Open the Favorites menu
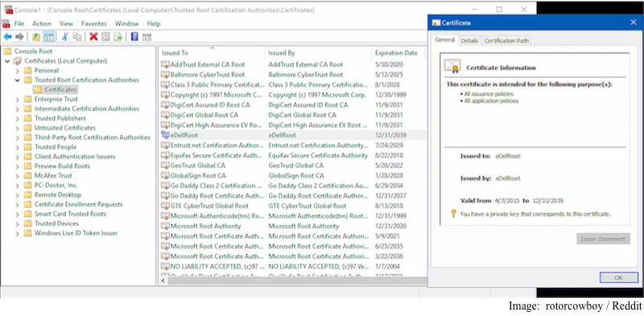The image size is (644, 316). (x=93, y=23)
